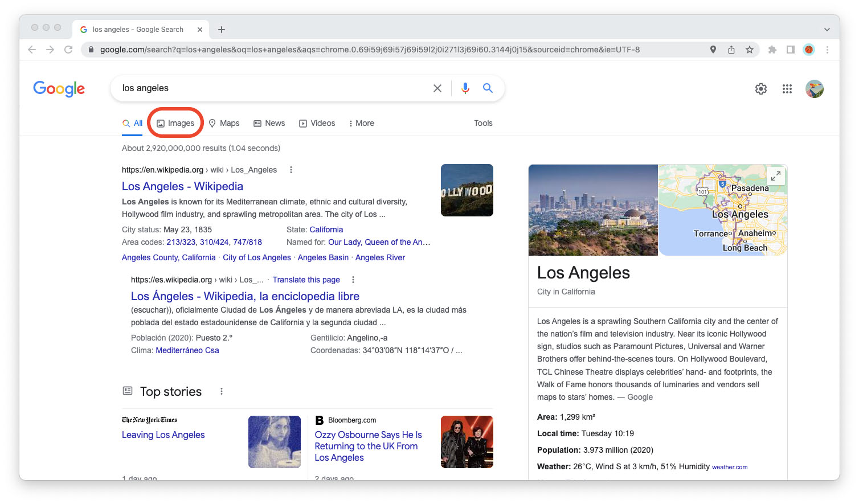
Task: Open options menu for es.wikipedia.org result
Action: [x=353, y=280]
